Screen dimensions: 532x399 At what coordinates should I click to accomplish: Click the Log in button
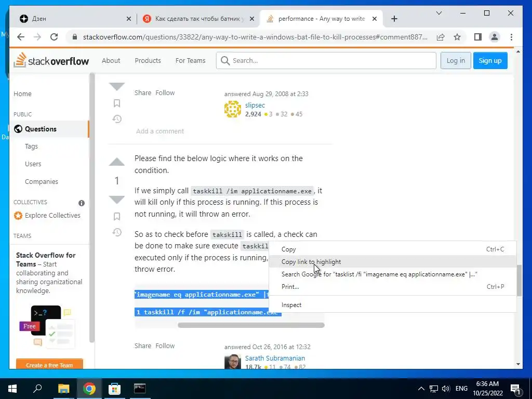click(x=455, y=60)
